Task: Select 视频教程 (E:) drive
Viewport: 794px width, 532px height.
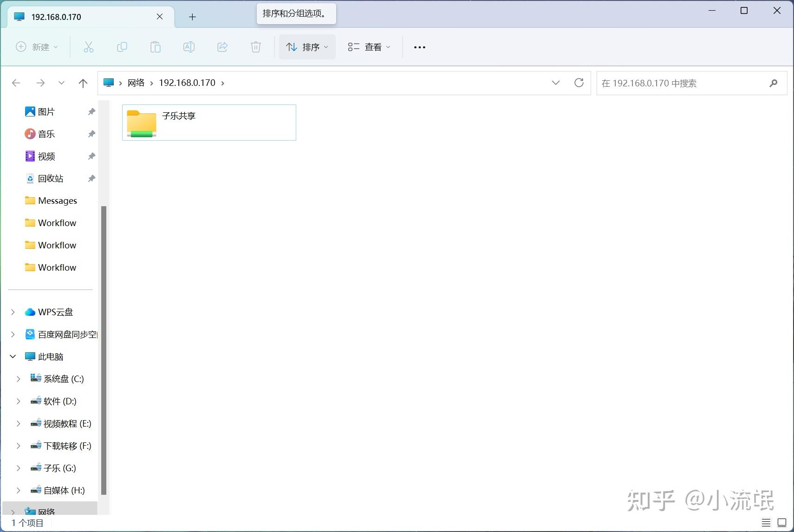Action: click(67, 424)
